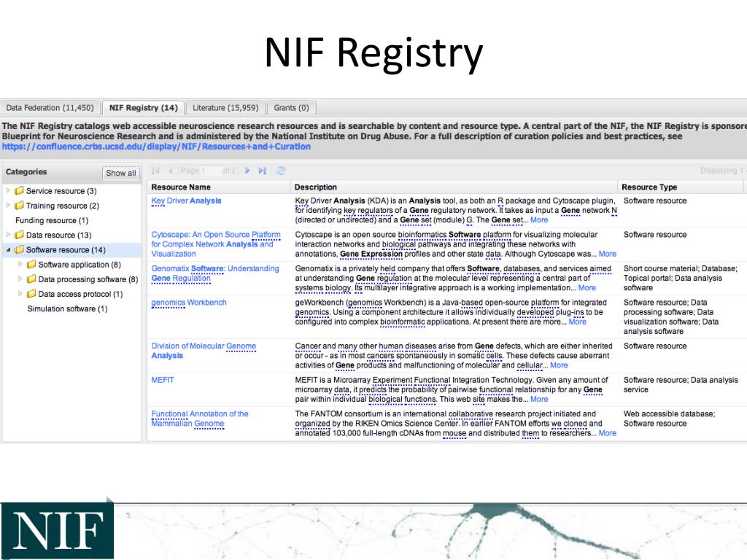Image resolution: width=747 pixels, height=560 pixels.
Task: Select Software resource (14) label
Action: pyautogui.click(x=66, y=250)
